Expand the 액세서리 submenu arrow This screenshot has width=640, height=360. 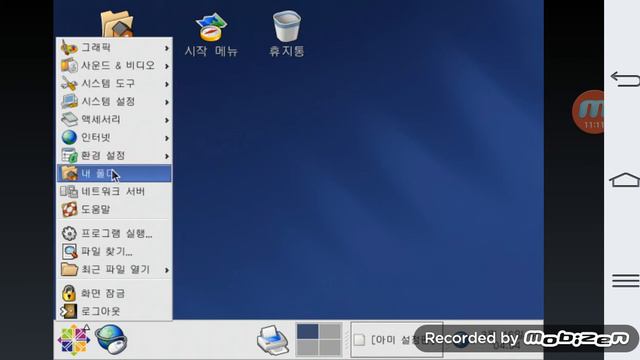[x=167, y=120]
